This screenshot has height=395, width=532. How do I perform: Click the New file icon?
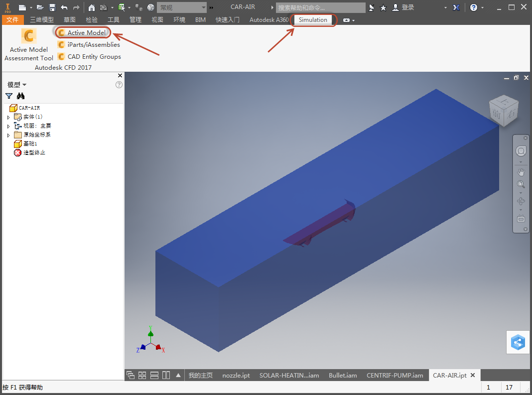pos(22,7)
